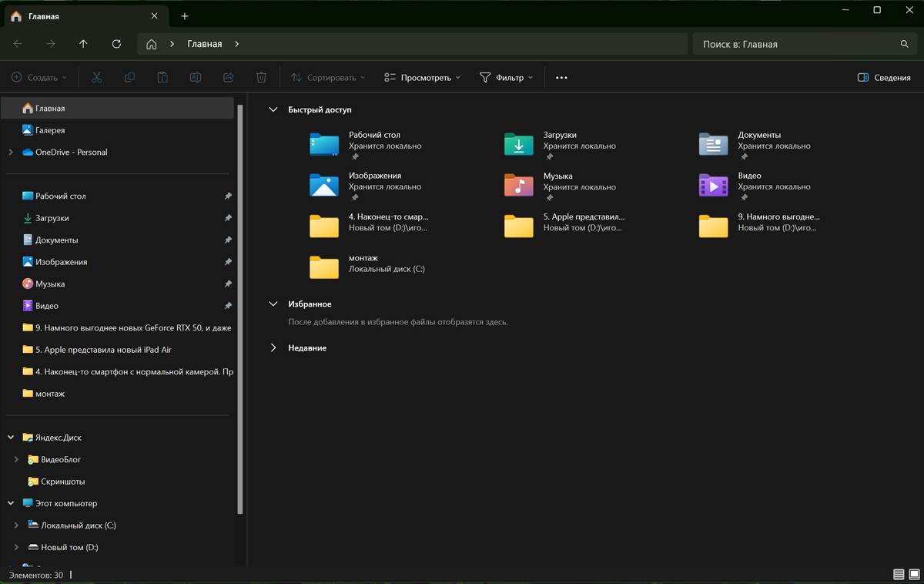The width and height of the screenshot is (924, 584).
Task: Open Документы folder in Quick access grid
Action: [x=756, y=144]
